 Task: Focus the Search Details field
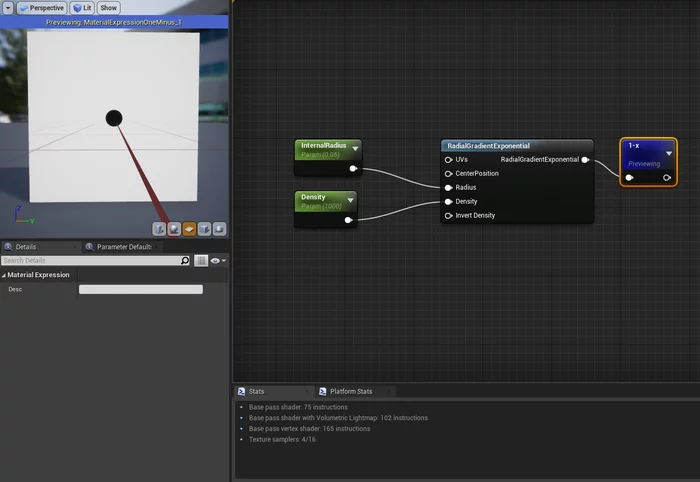91,260
